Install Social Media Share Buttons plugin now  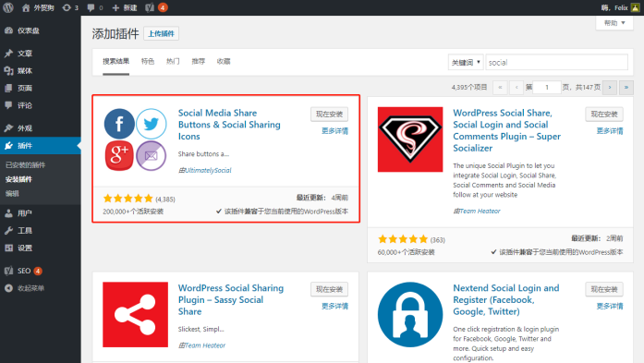pos(330,115)
